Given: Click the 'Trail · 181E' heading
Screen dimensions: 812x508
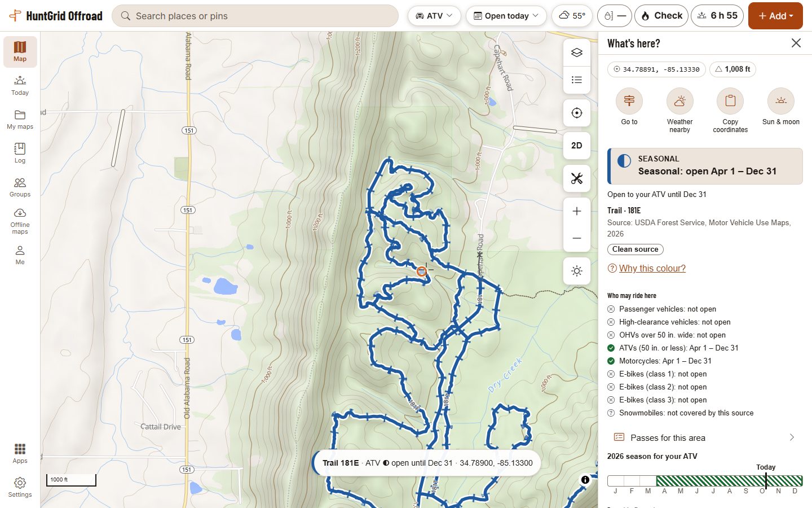Looking at the screenshot, I should (x=624, y=211).
